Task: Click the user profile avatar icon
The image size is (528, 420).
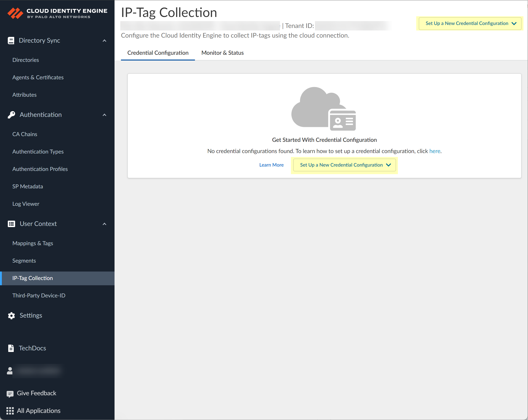Action: tap(10, 371)
